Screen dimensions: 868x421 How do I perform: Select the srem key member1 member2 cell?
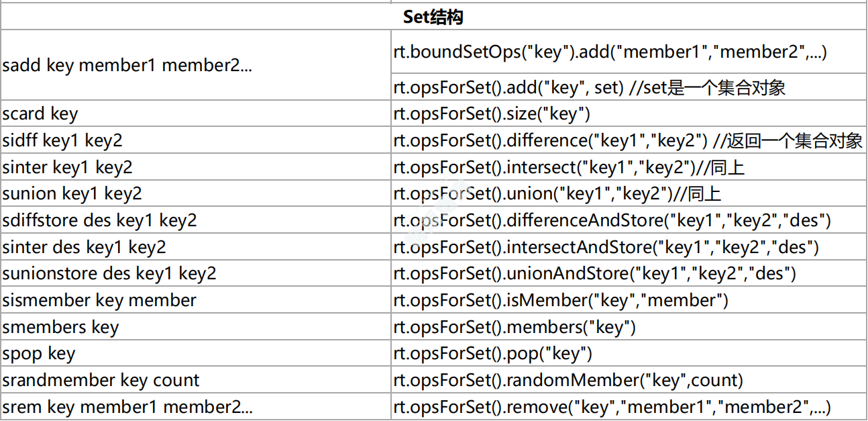127,407
